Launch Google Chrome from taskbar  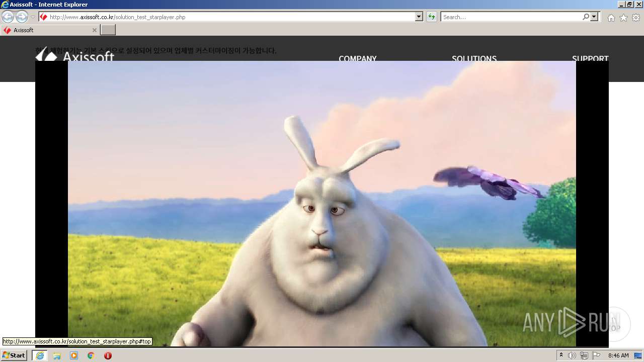point(91,355)
